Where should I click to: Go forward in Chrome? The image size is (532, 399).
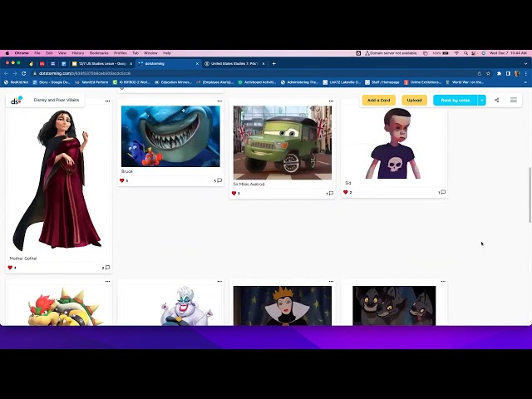pos(15,73)
